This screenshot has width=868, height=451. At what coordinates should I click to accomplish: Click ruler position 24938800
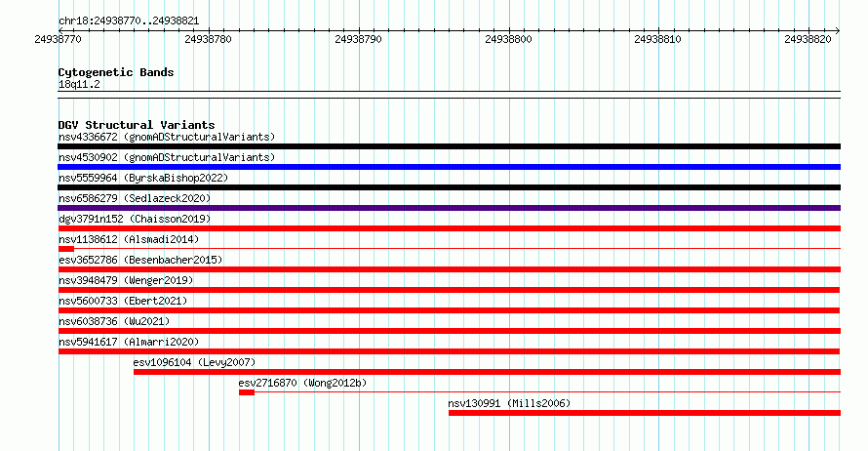pyautogui.click(x=508, y=39)
